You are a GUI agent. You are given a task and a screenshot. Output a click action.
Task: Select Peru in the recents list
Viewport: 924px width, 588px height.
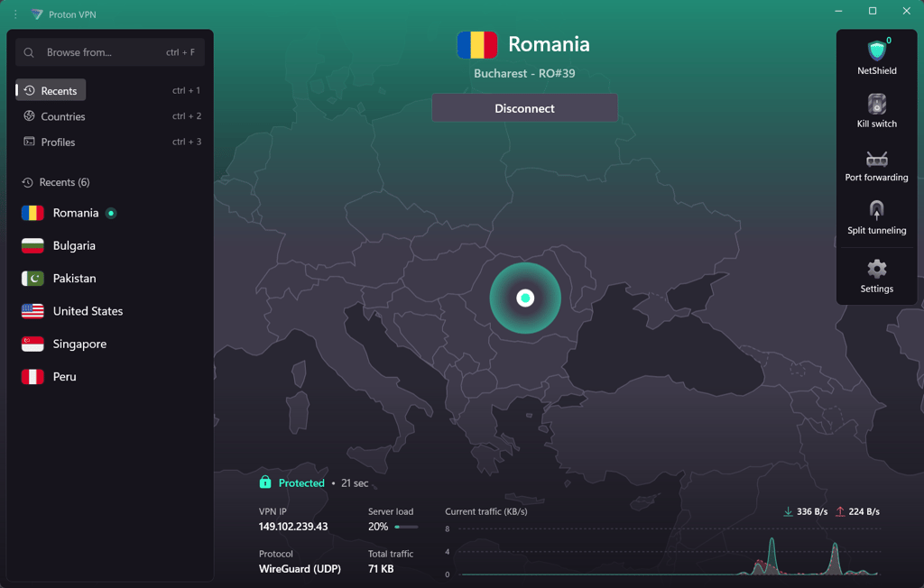click(x=109, y=376)
